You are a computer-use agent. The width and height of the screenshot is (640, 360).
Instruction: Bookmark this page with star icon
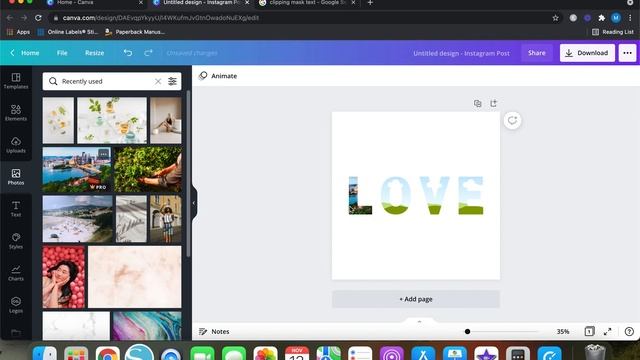[555, 18]
